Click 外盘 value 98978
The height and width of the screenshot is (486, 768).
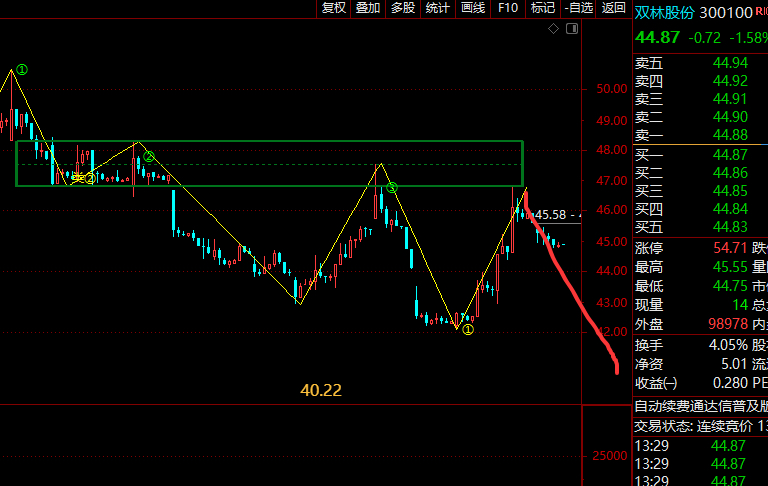point(728,324)
